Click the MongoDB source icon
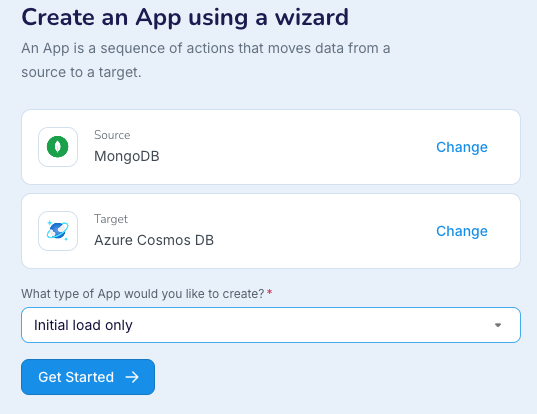 58,147
